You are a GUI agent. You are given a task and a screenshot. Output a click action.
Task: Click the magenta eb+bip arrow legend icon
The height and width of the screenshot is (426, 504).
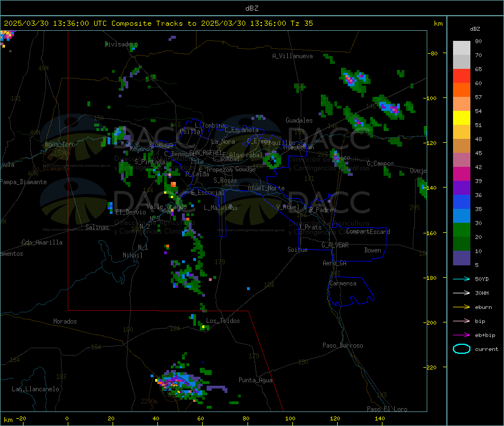tap(461, 335)
